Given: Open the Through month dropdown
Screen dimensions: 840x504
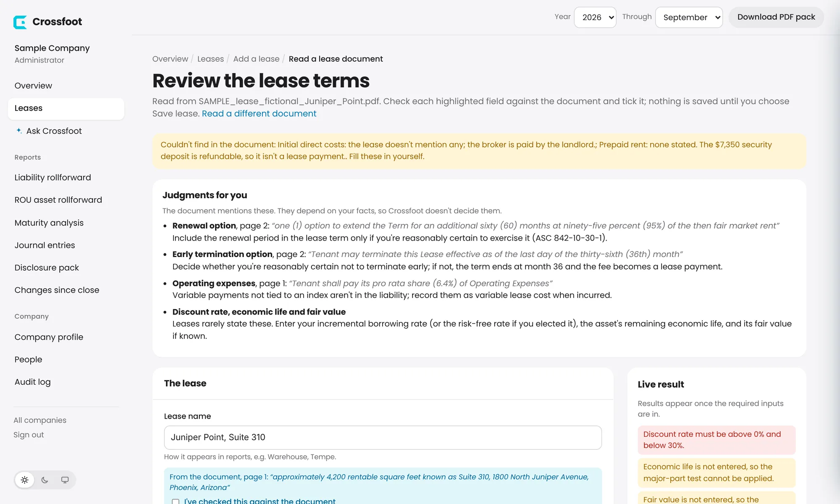Looking at the screenshot, I should pos(689,17).
